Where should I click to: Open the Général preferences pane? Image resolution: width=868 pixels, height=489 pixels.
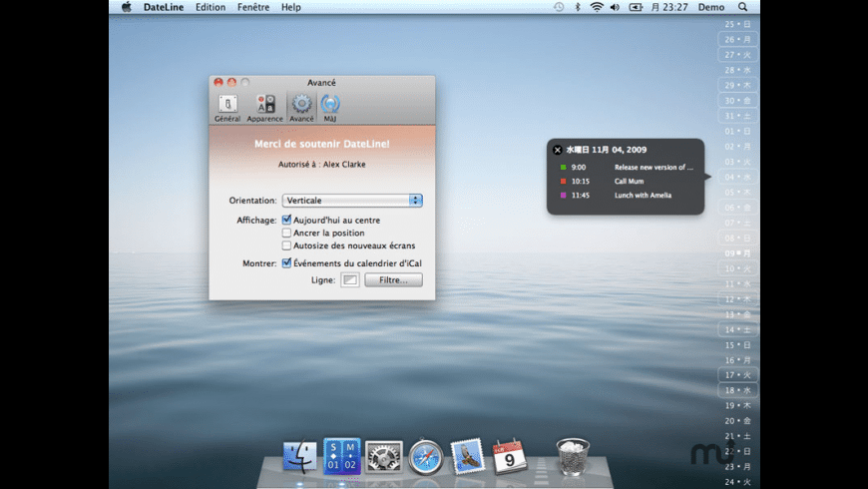tap(226, 107)
